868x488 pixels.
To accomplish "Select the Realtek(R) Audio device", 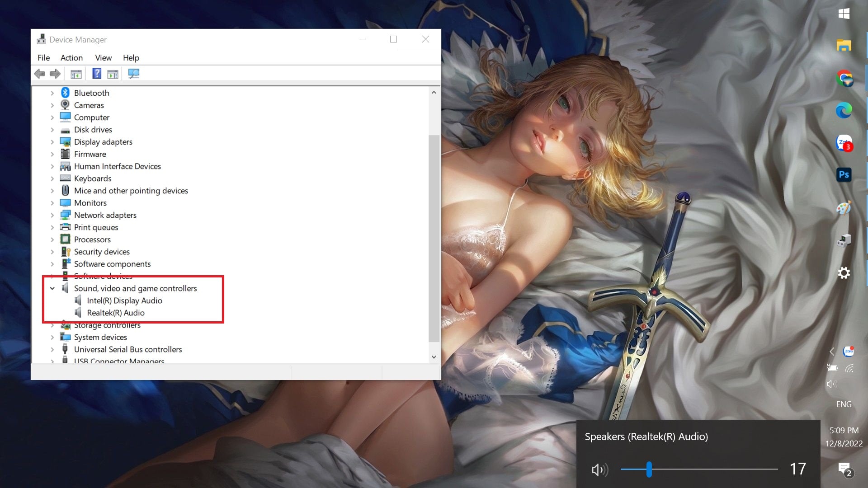I will [x=116, y=313].
